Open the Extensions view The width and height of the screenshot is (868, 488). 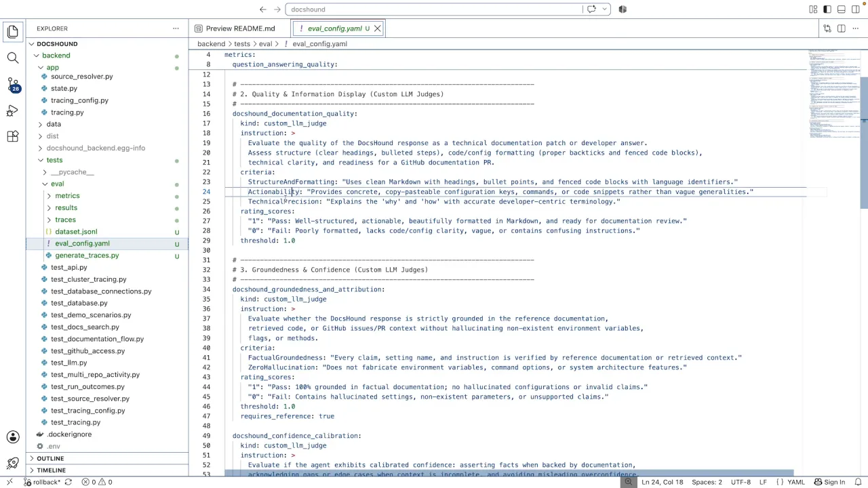(13, 136)
